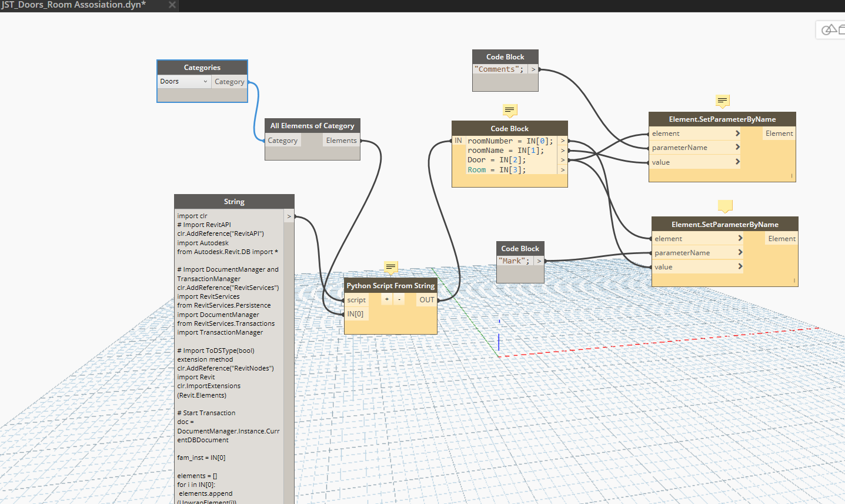Click the geometry preview shapes icon at top right

830,30
